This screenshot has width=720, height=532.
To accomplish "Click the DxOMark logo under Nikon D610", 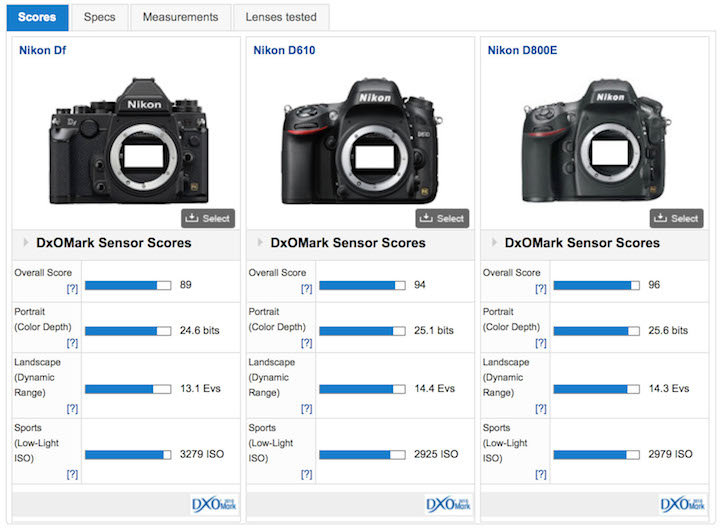I will [x=448, y=504].
